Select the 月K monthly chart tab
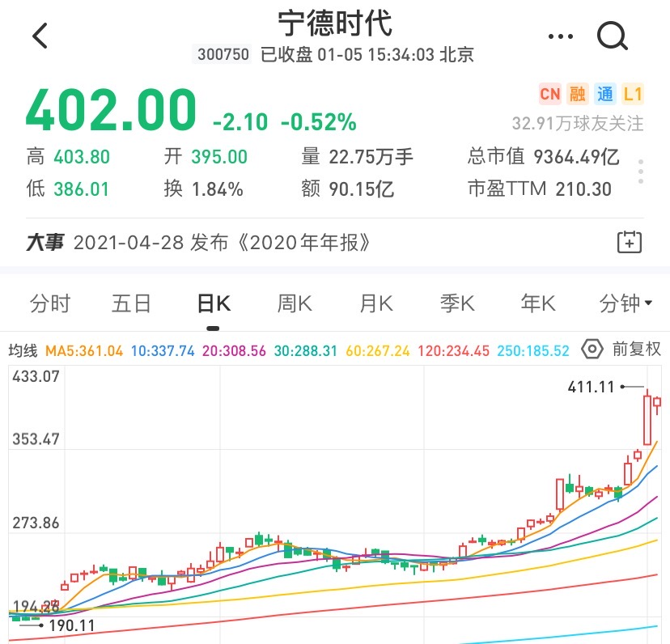670x644 pixels. (375, 303)
